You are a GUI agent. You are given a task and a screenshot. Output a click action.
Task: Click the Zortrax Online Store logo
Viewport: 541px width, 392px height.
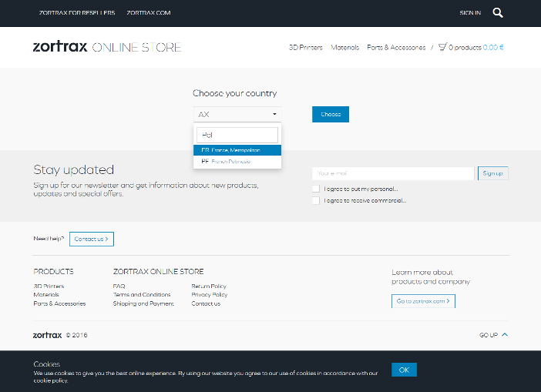point(107,47)
